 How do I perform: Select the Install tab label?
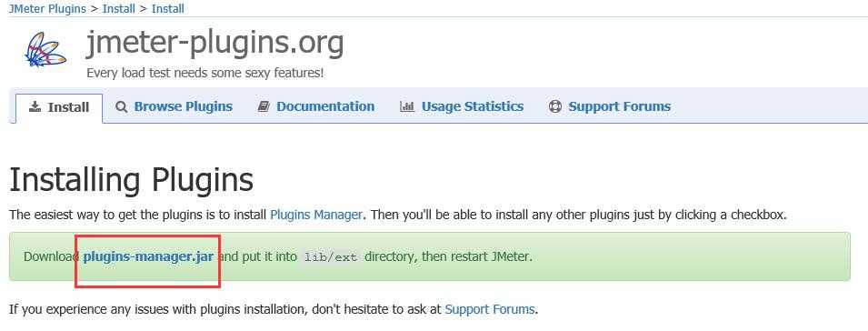tap(69, 106)
